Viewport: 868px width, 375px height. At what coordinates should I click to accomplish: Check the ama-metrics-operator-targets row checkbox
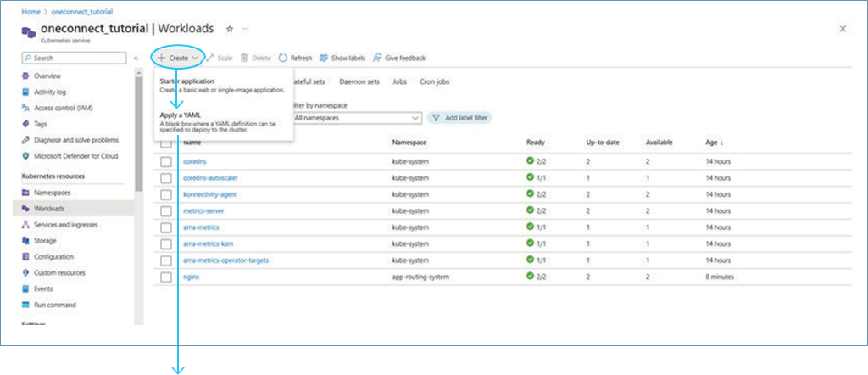166,260
